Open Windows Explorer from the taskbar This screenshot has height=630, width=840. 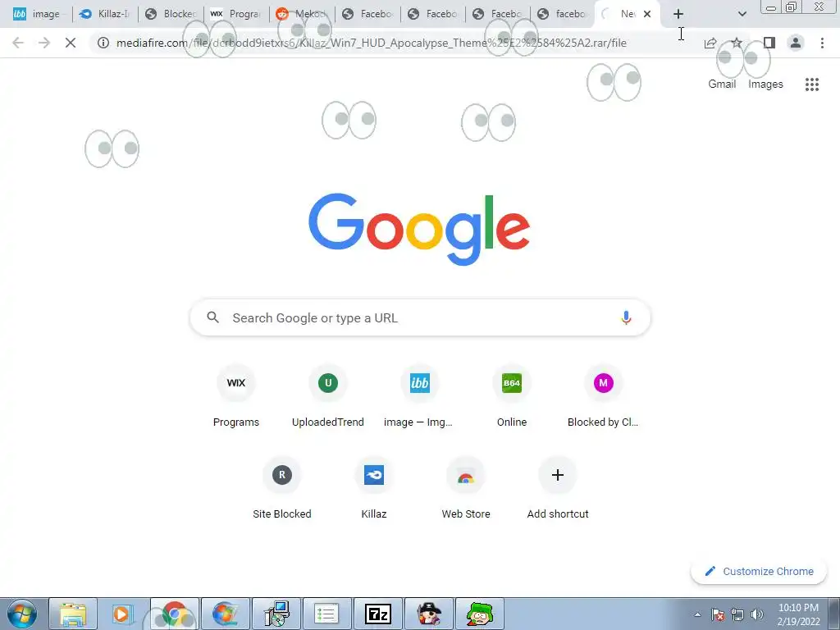point(73,614)
